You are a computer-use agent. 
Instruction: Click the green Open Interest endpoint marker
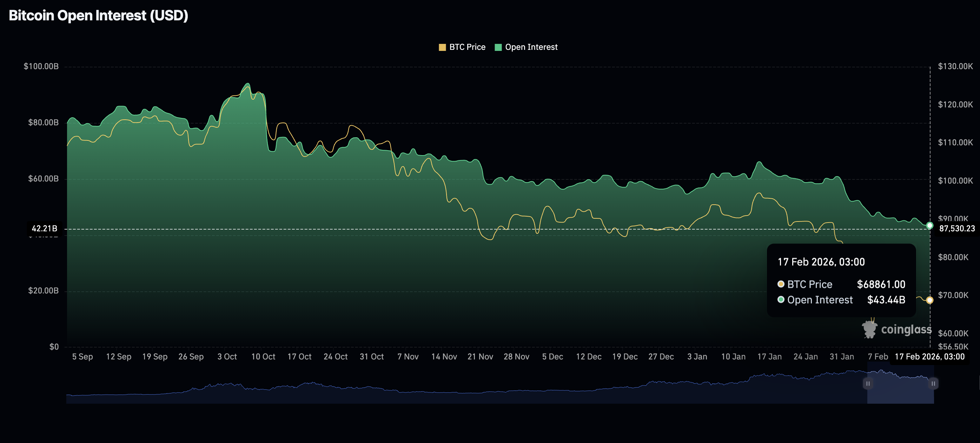pos(929,225)
